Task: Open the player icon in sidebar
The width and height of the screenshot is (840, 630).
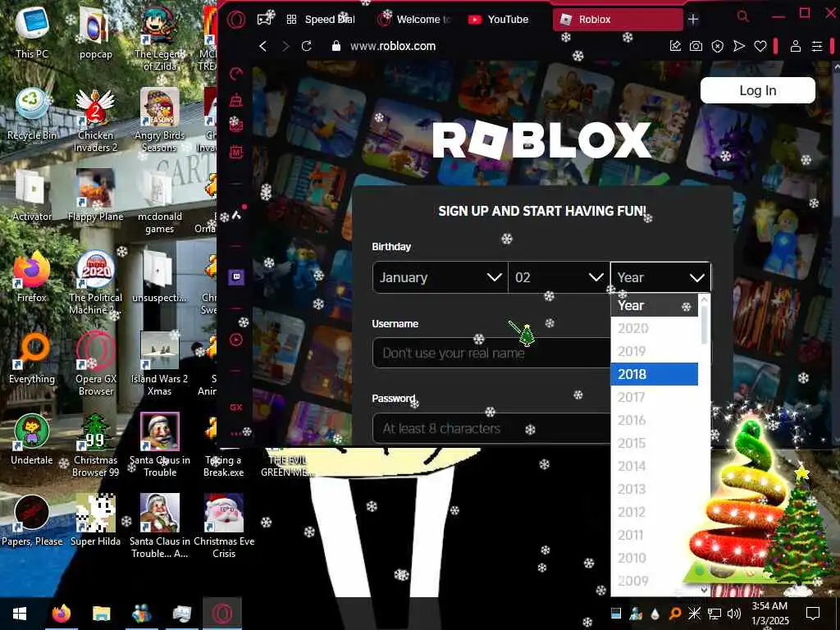Action: [x=235, y=340]
